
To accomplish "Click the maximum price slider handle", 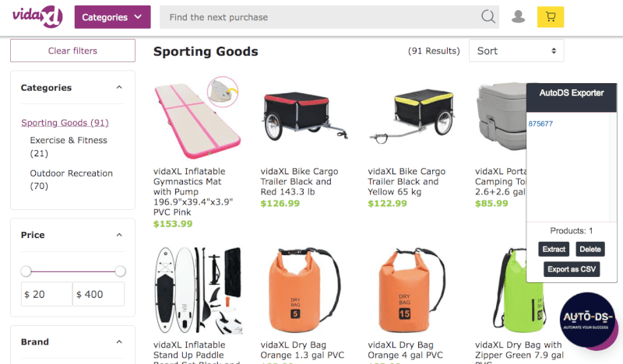I will 120,271.
